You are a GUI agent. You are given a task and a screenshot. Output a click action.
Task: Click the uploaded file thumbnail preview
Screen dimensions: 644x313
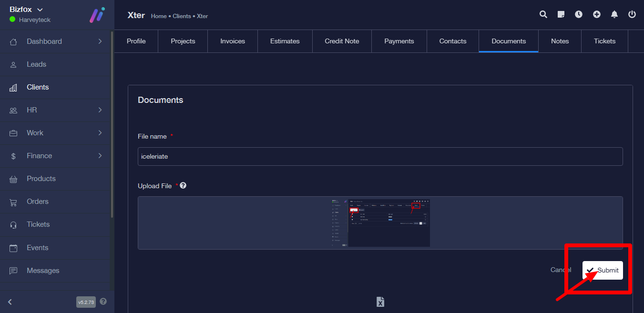(380, 223)
